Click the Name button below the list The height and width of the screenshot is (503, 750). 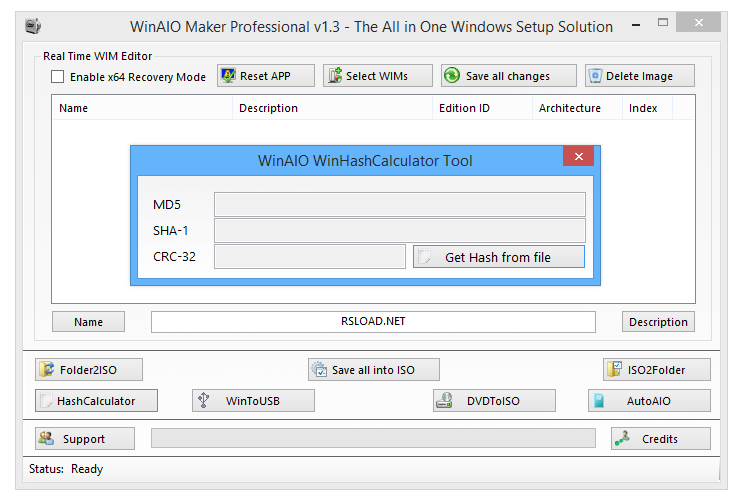[x=88, y=322]
